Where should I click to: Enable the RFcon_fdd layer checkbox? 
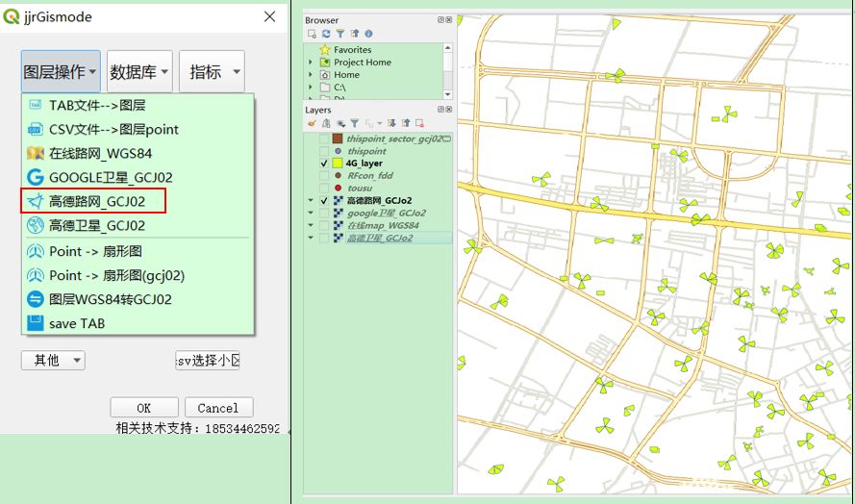324,176
